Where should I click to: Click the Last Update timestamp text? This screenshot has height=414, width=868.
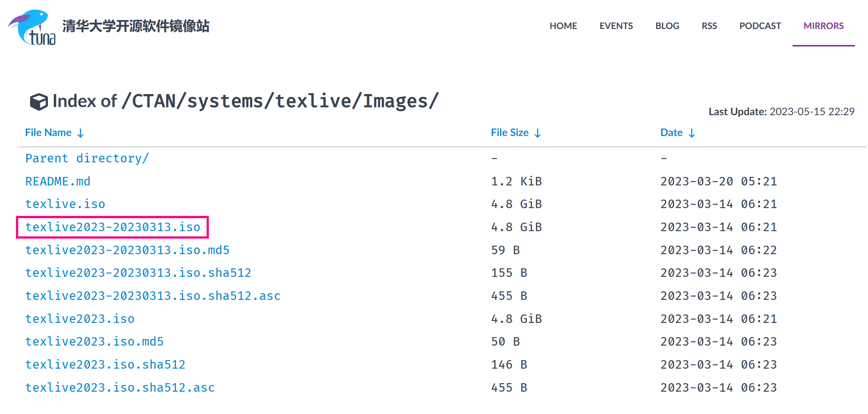[x=781, y=111]
